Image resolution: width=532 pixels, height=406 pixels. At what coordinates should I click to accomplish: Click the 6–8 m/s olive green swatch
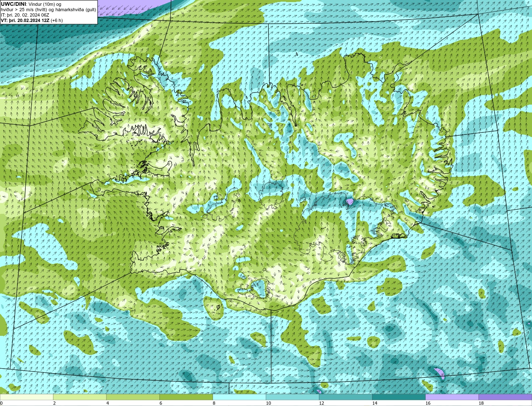(x=186, y=397)
